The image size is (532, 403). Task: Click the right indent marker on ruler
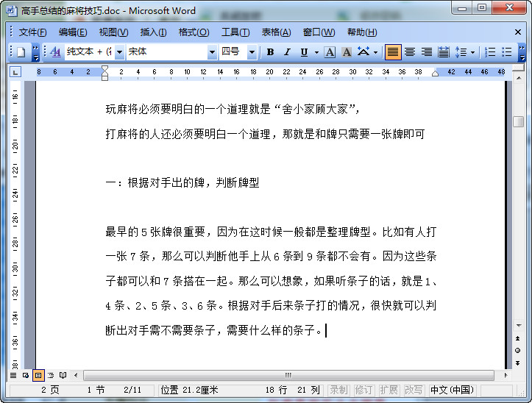pos(435,74)
